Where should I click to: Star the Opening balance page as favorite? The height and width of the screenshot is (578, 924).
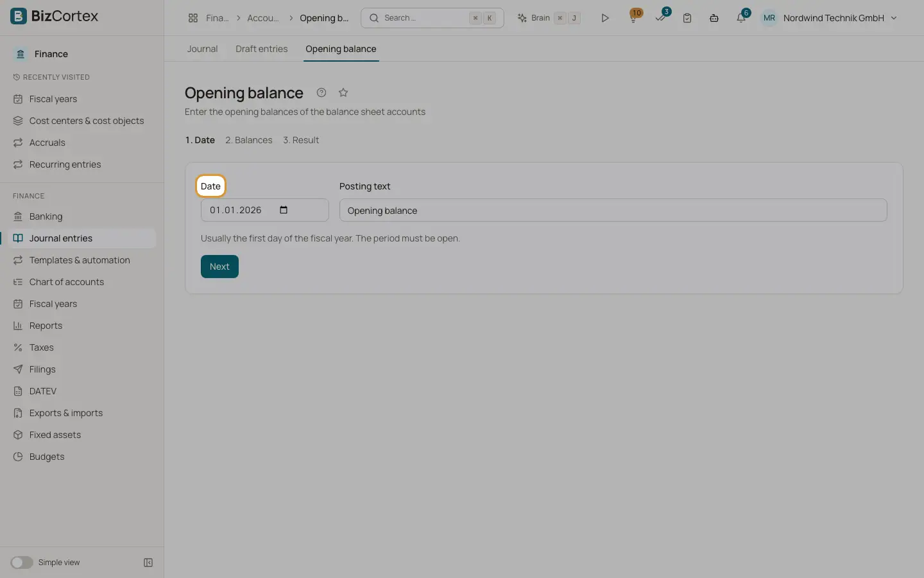click(x=343, y=92)
